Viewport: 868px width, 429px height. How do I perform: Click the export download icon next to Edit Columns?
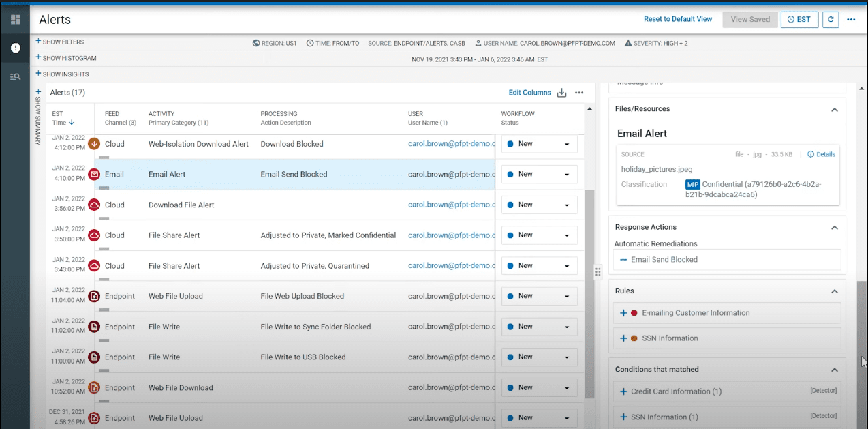(x=561, y=93)
